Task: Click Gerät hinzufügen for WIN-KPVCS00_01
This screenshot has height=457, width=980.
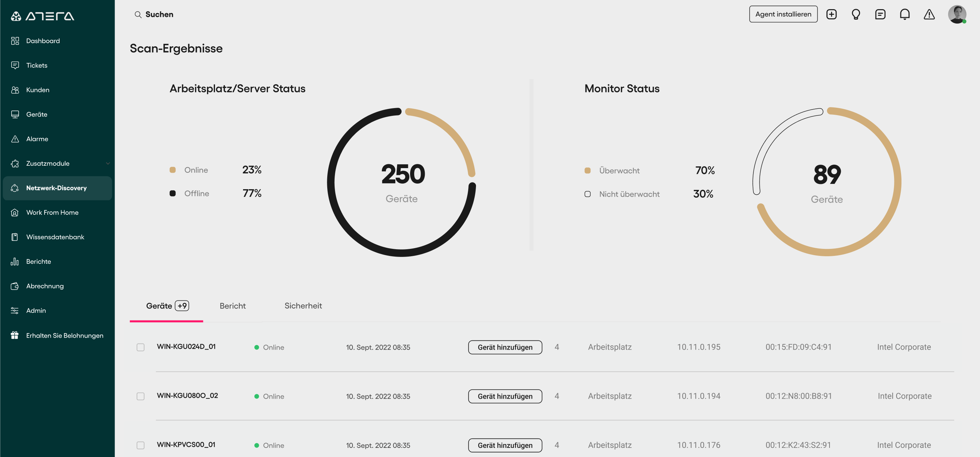Action: click(x=505, y=445)
